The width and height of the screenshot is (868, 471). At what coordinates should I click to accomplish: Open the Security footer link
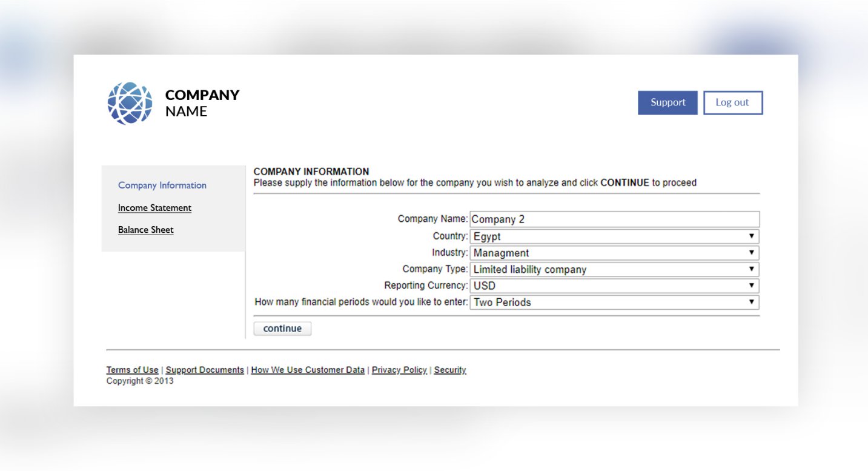450,370
